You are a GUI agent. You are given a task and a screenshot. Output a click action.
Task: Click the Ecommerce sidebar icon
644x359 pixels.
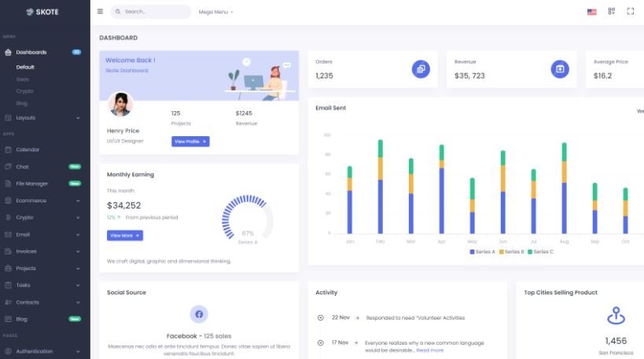(x=8, y=200)
